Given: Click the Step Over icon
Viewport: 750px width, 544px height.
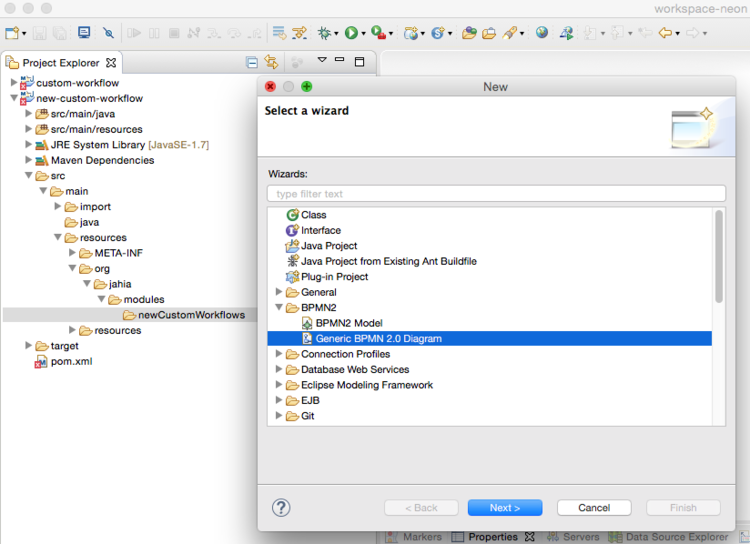Looking at the screenshot, I should tap(234, 33).
